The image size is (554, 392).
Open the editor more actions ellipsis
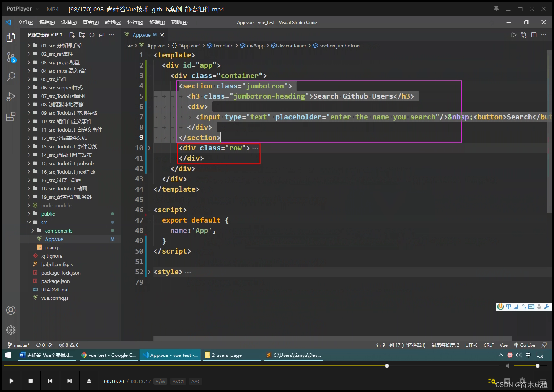544,35
